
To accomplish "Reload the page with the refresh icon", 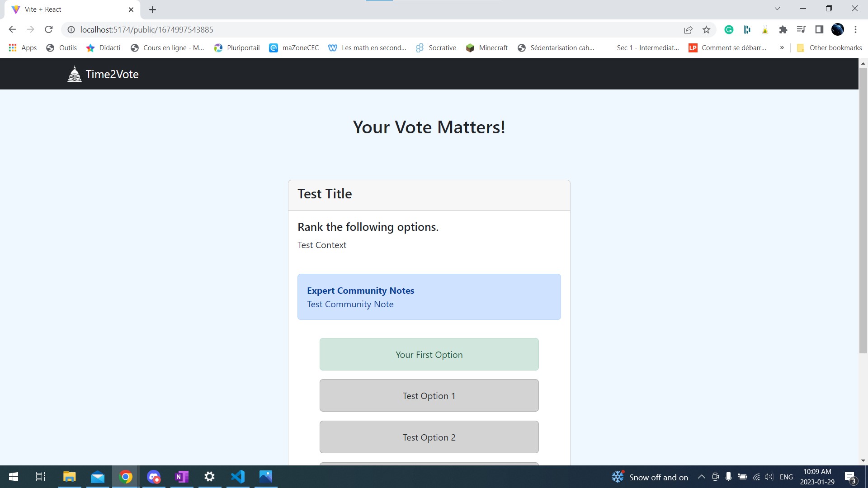I will click(x=49, y=29).
